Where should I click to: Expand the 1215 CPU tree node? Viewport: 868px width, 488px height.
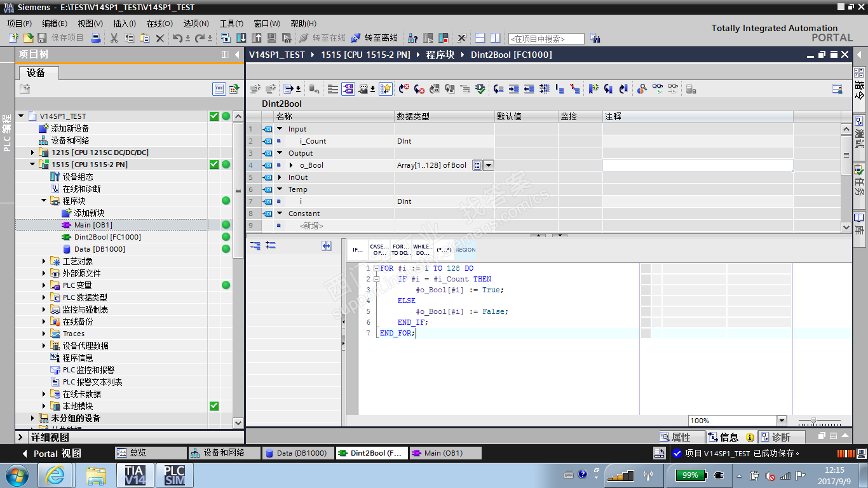(33, 152)
